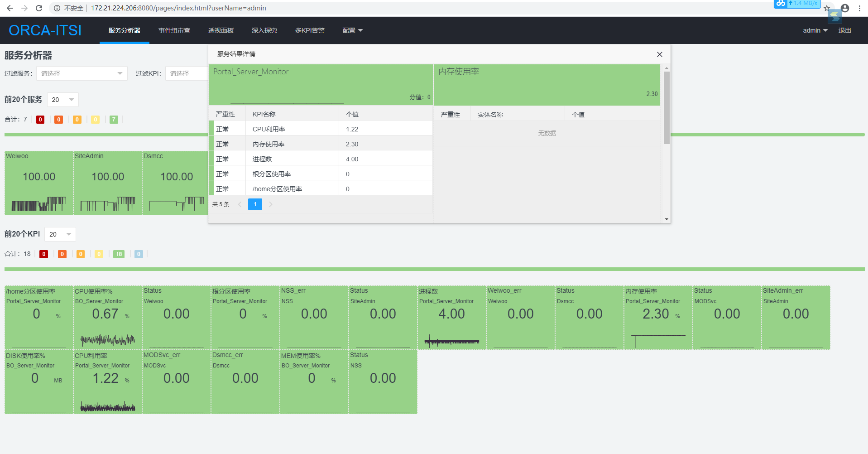This screenshot has height=454, width=868.
Task: Bookmark this page with star icon
Action: (826, 8)
